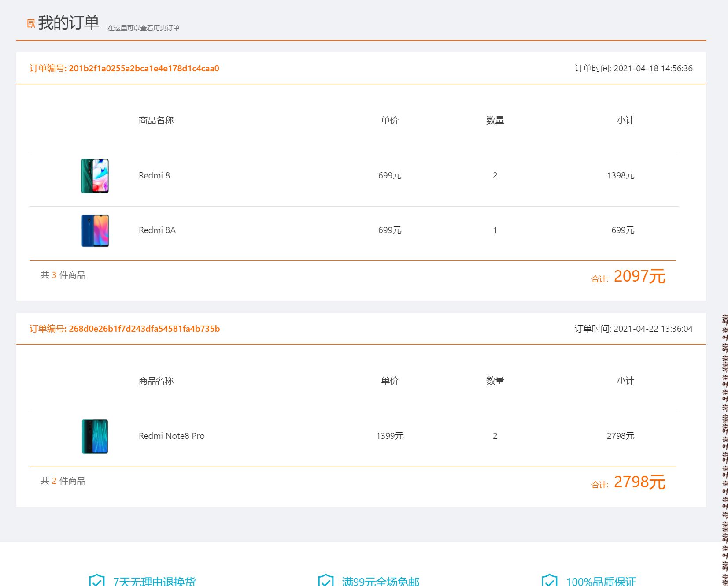
Task: Open the Redmi 8 product thumbnail
Action: [95, 176]
